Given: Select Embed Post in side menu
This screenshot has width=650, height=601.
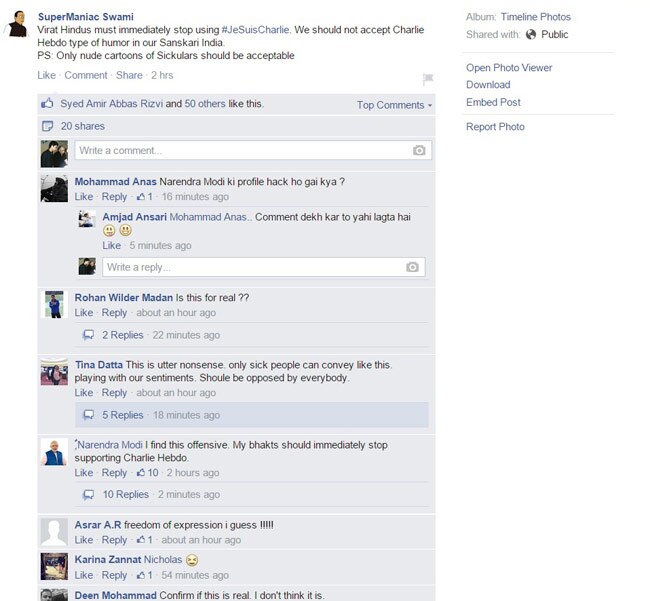Looking at the screenshot, I should click(x=493, y=102).
